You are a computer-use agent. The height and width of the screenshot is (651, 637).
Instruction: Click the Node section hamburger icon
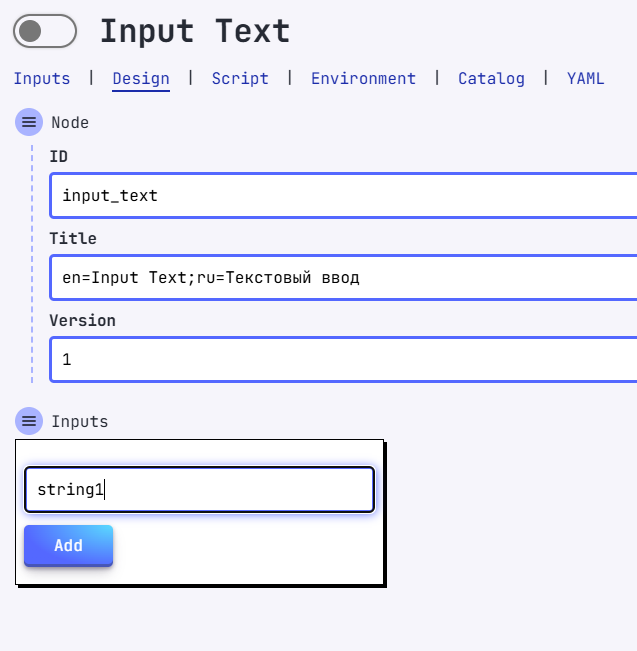click(x=29, y=122)
